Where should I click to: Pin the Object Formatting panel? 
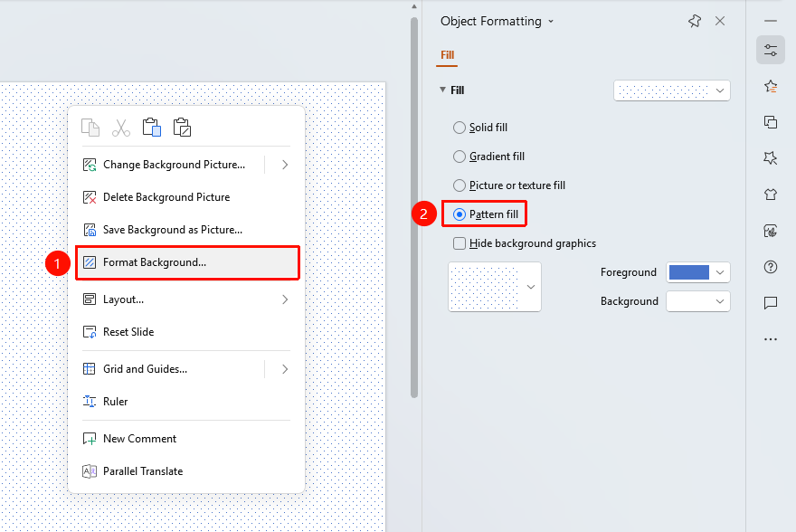coord(695,21)
